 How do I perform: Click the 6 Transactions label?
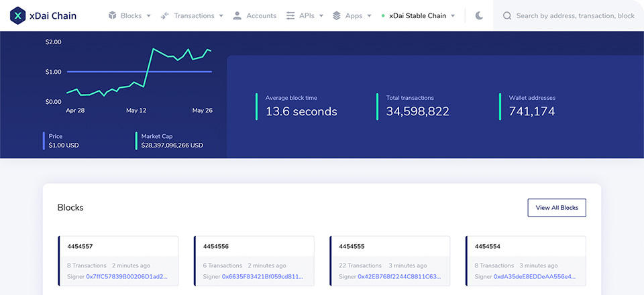(x=223, y=265)
